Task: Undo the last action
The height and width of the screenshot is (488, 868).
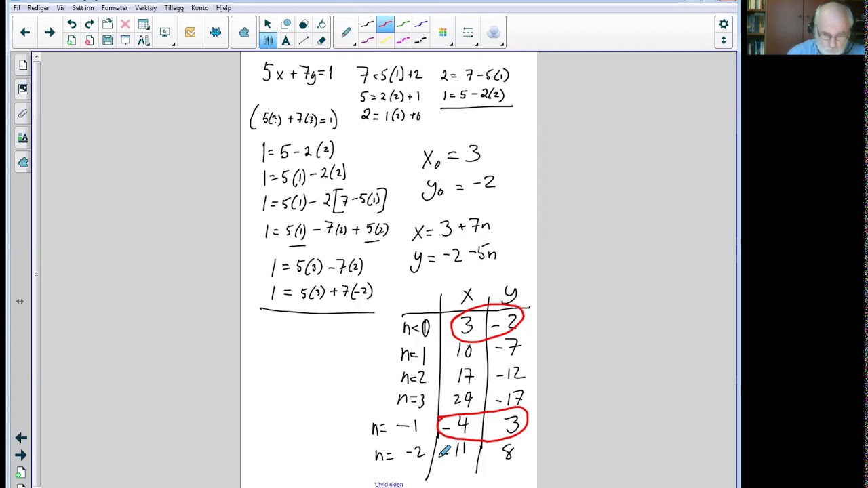Action: click(71, 24)
